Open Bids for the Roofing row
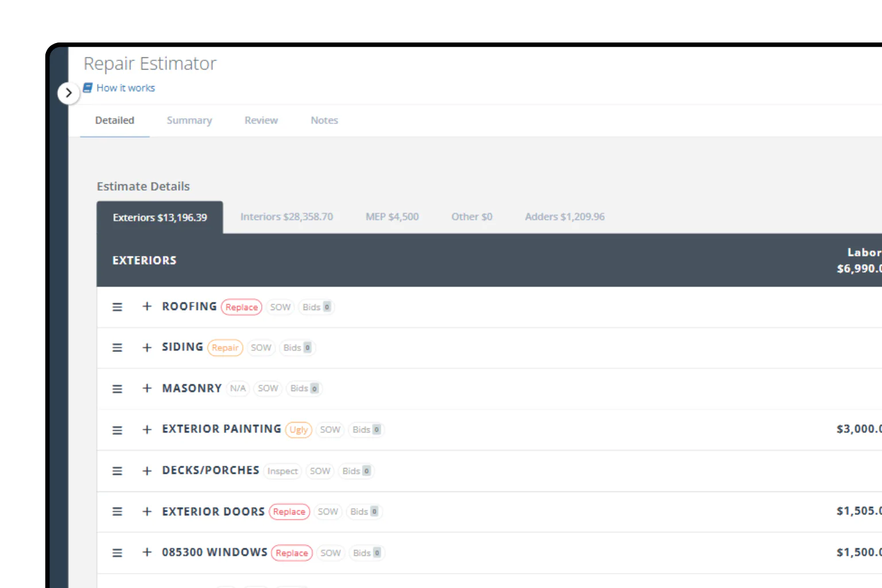This screenshot has height=588, width=882. pos(316,307)
